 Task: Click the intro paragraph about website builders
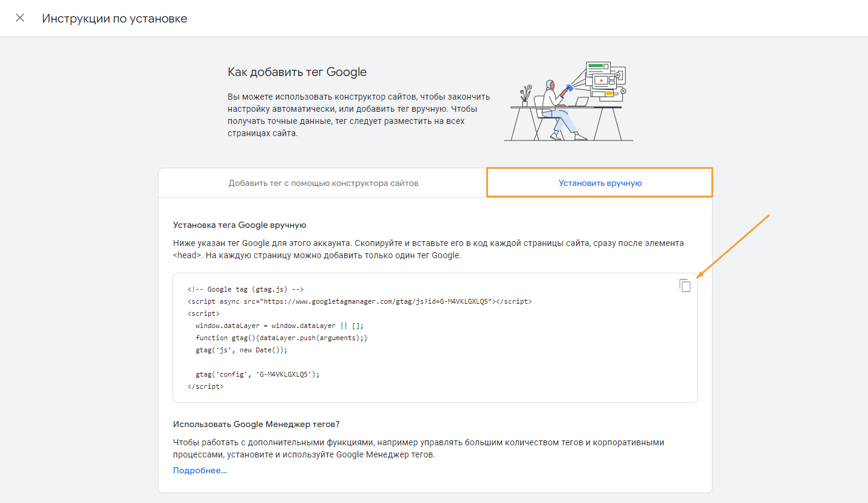(x=359, y=115)
